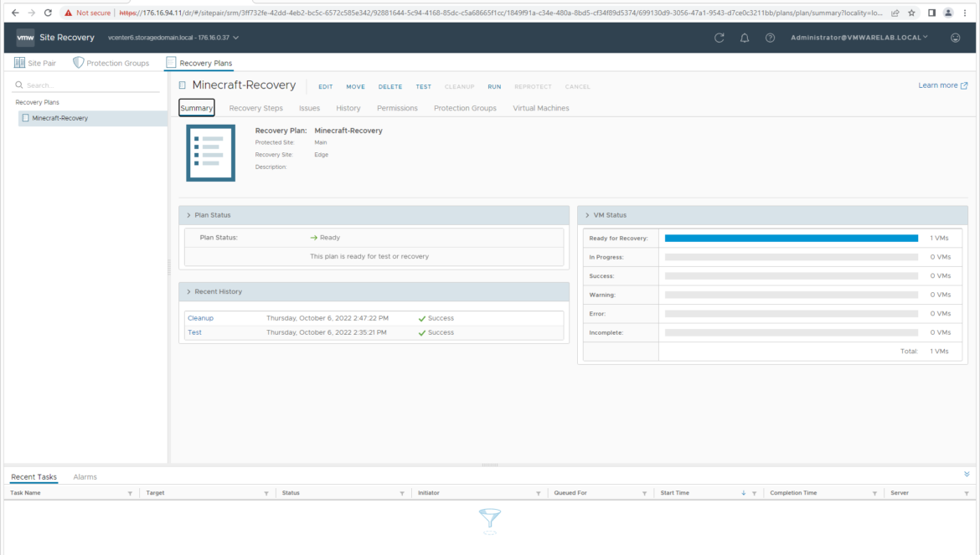Collapse the VM Status section
The width and height of the screenshot is (980, 555).
pyautogui.click(x=587, y=215)
